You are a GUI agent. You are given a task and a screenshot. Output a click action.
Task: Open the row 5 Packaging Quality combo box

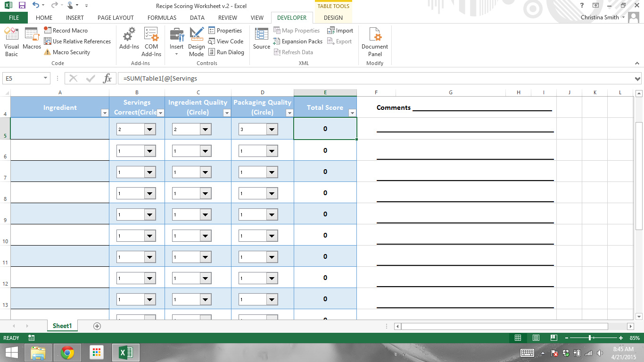(272, 129)
